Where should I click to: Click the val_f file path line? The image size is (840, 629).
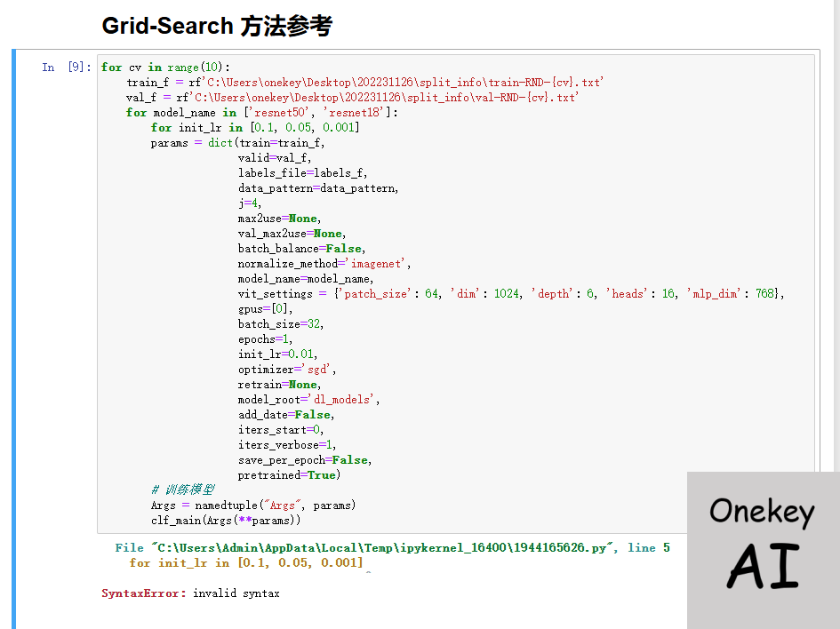click(x=352, y=98)
